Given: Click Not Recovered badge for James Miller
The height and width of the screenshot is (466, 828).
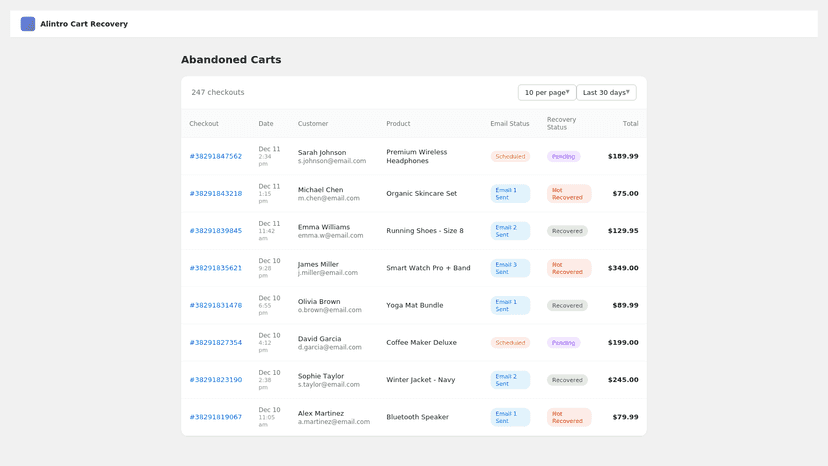Looking at the screenshot, I should click(x=569, y=268).
